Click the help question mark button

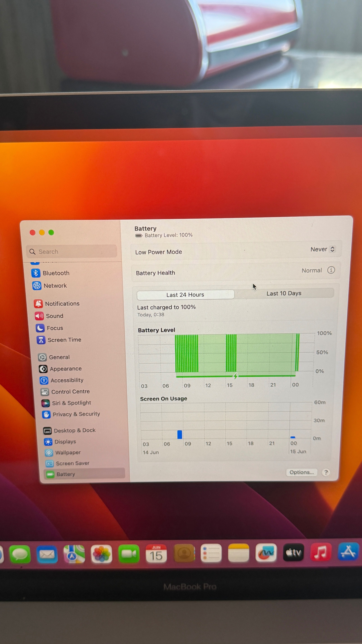pos(326,472)
